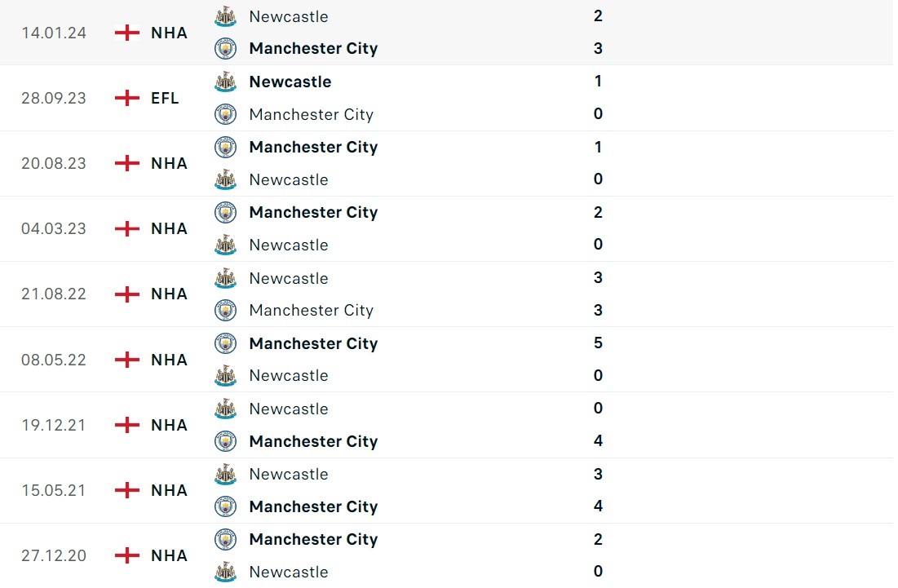Click the Newcastle crest in the 27.12.20 match

(225, 572)
